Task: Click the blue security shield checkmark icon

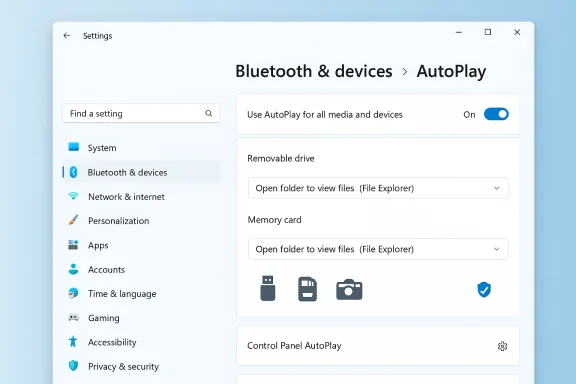Action: [484, 290]
